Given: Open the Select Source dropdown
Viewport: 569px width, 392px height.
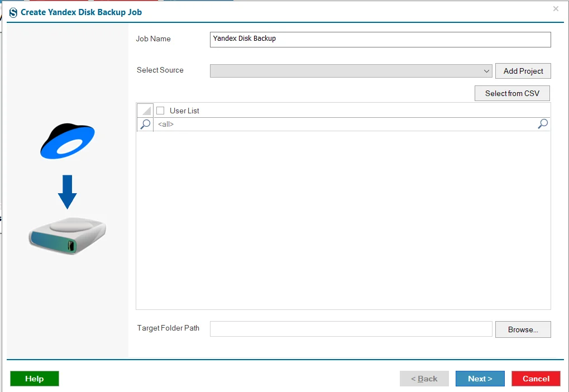Looking at the screenshot, I should point(351,71).
